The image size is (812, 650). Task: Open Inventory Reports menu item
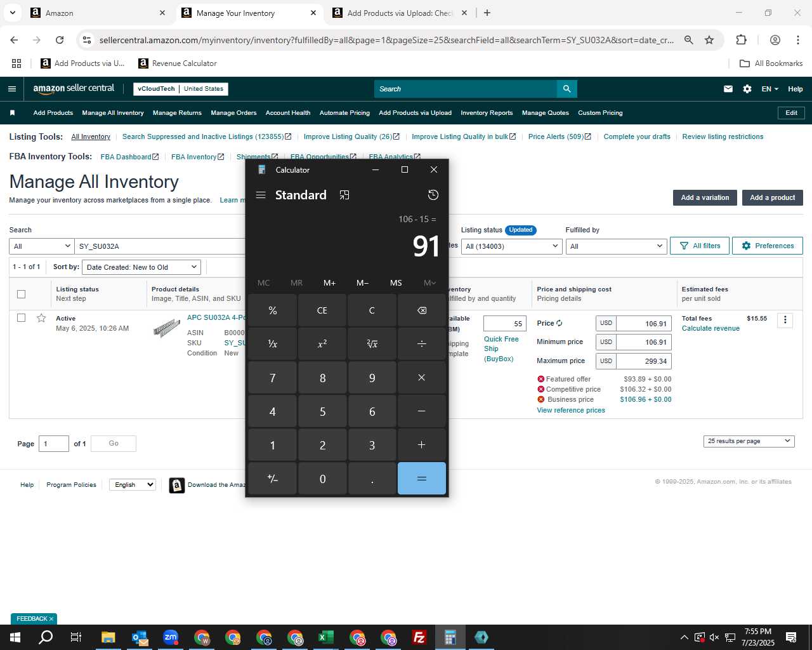pyautogui.click(x=487, y=113)
